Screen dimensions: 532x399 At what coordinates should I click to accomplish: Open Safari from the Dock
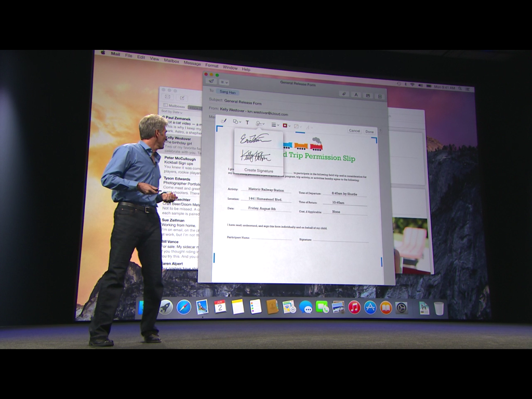click(x=183, y=308)
